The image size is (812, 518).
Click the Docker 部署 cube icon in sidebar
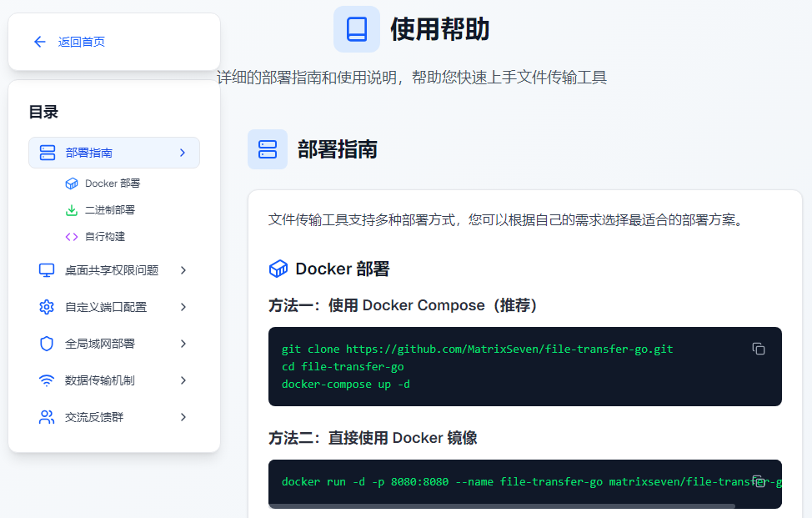(73, 183)
